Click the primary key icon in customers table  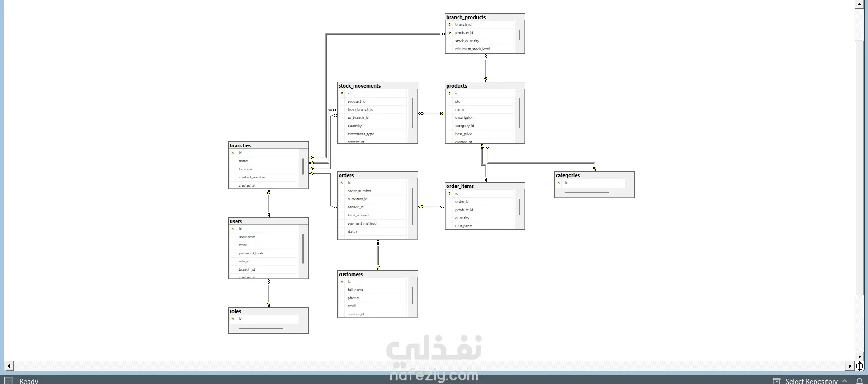(x=342, y=282)
